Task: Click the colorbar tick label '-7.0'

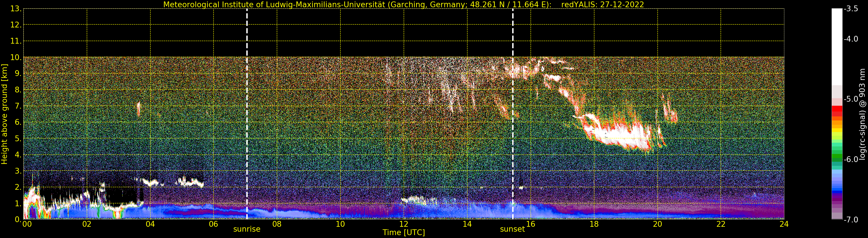Action: click(x=851, y=220)
